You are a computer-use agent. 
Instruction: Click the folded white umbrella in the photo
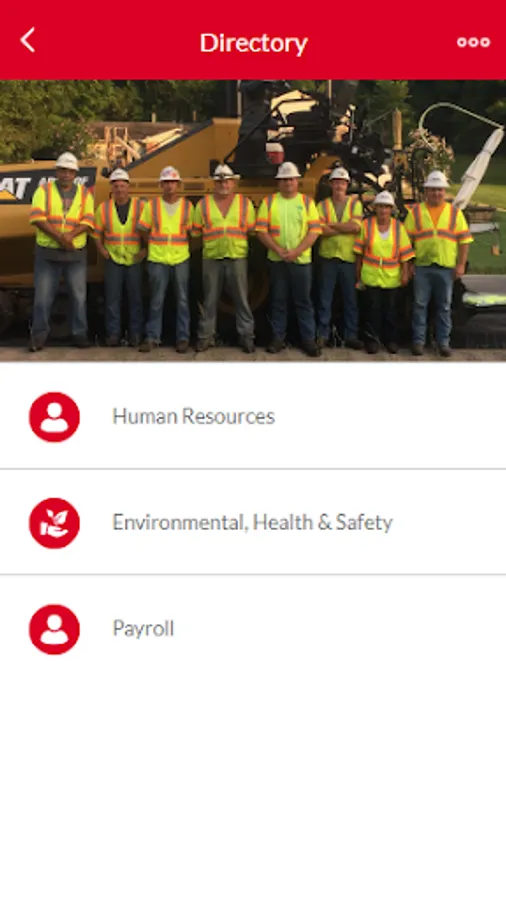click(479, 168)
